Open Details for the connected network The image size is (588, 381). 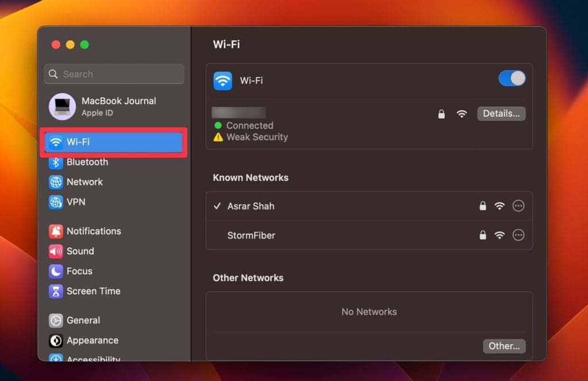click(x=501, y=114)
